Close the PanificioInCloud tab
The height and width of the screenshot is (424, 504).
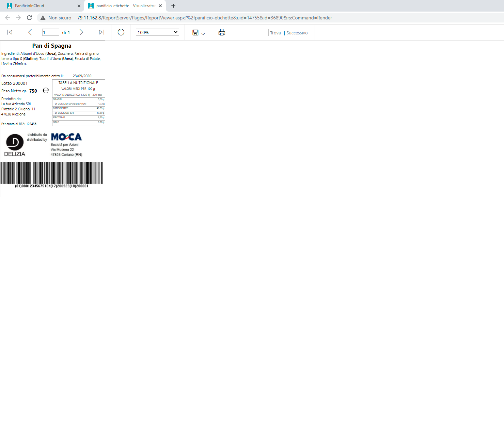79,6
